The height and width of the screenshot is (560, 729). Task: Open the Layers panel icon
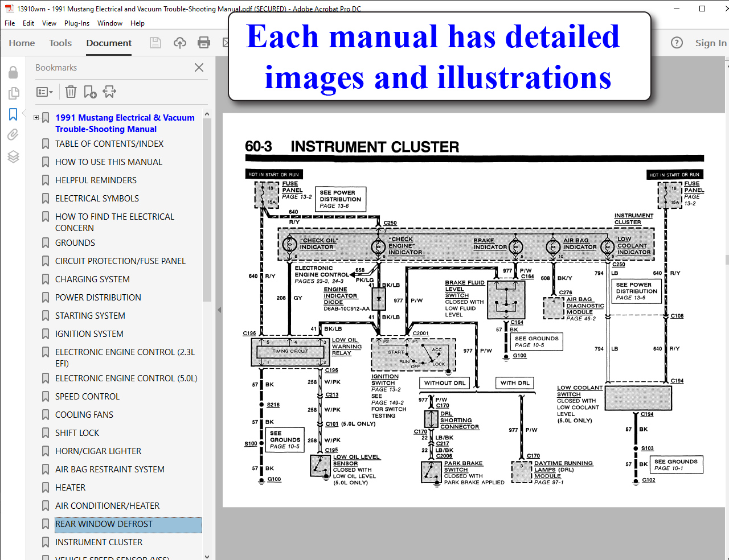pyautogui.click(x=13, y=157)
